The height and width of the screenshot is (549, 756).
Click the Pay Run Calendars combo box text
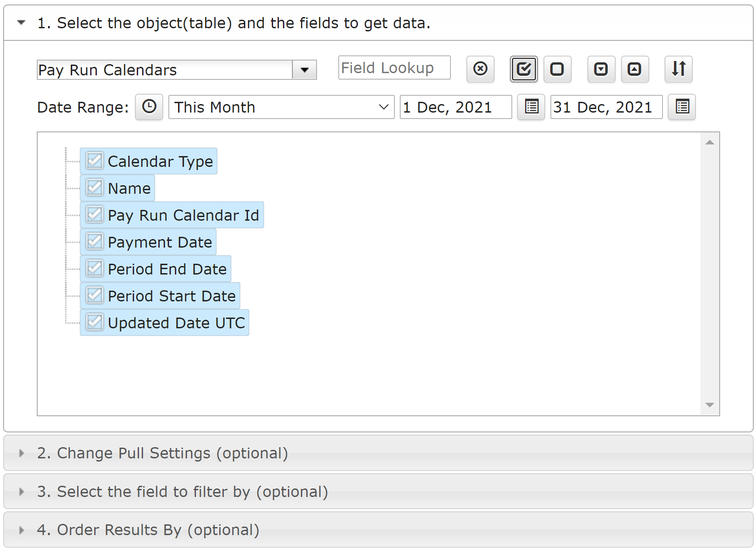(165, 70)
